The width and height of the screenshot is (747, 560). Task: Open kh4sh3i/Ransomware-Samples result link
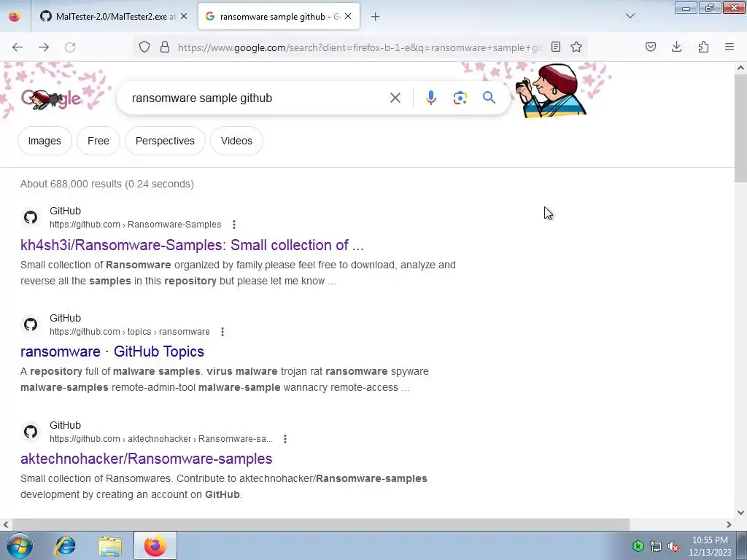(192, 245)
